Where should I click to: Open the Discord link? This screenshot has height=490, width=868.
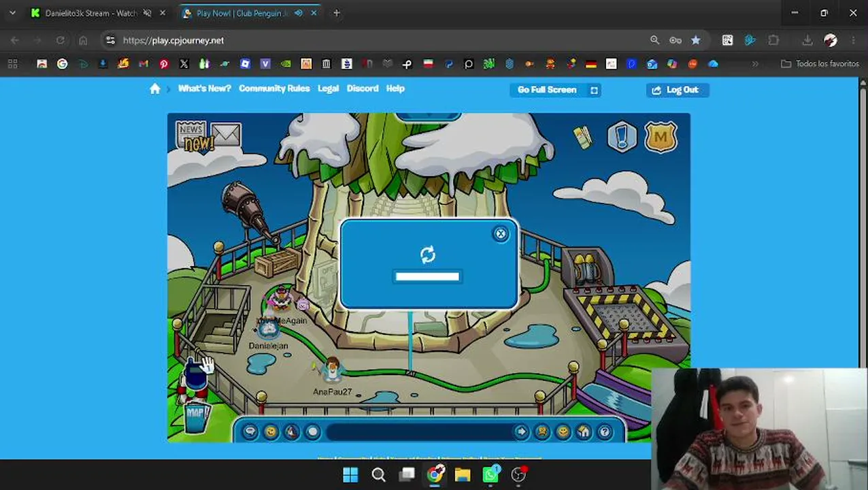[x=363, y=88]
